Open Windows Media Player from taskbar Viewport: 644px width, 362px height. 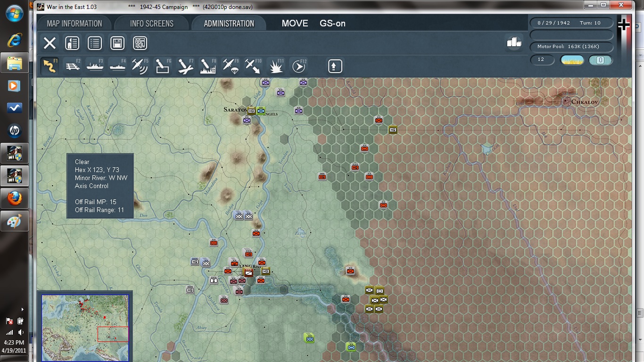(x=14, y=85)
